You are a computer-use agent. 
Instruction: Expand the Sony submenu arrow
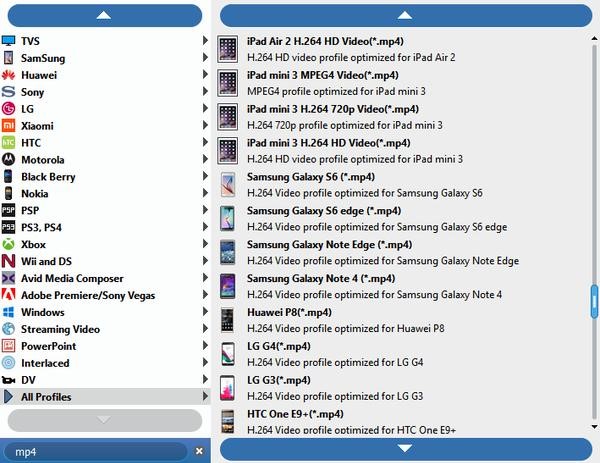coord(205,91)
